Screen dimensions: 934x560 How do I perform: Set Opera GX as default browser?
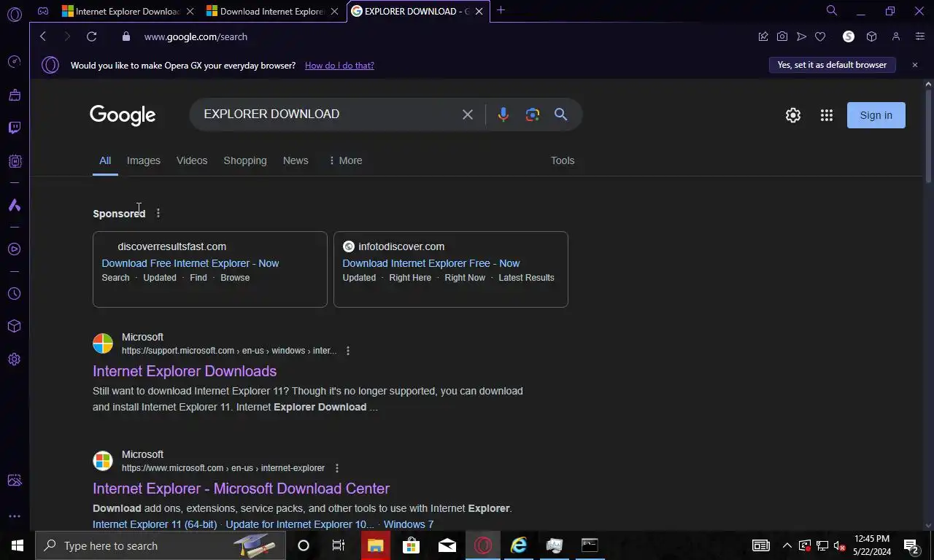(832, 65)
